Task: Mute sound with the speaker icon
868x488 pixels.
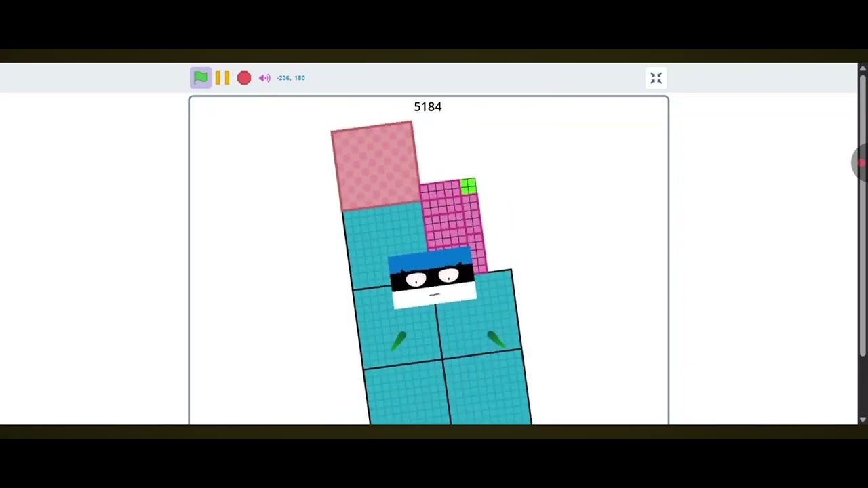Action: coord(264,78)
